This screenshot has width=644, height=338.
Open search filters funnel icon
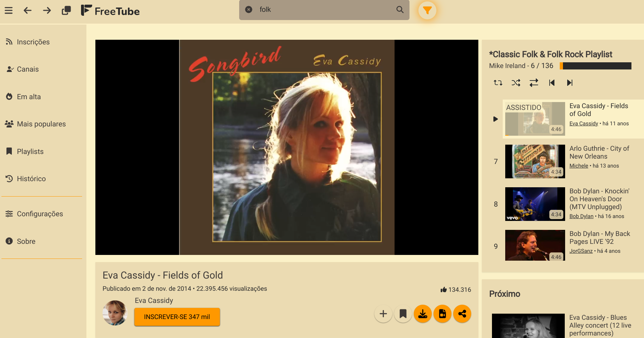[x=427, y=10]
